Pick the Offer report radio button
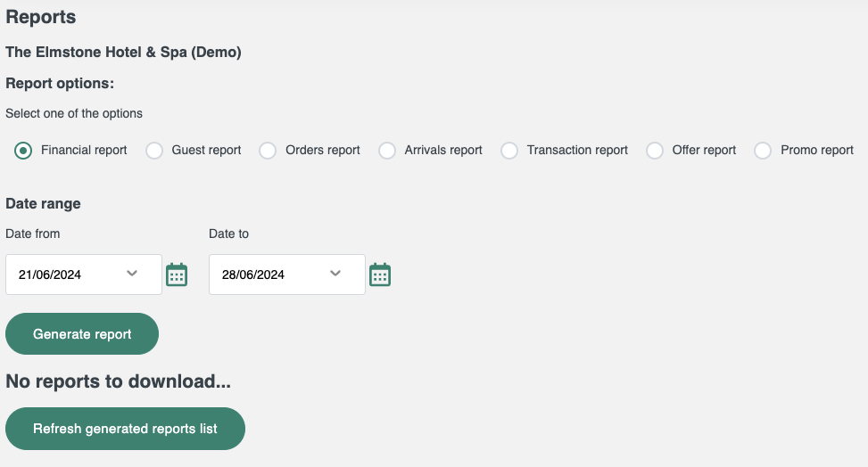This screenshot has width=868, height=467. point(655,151)
